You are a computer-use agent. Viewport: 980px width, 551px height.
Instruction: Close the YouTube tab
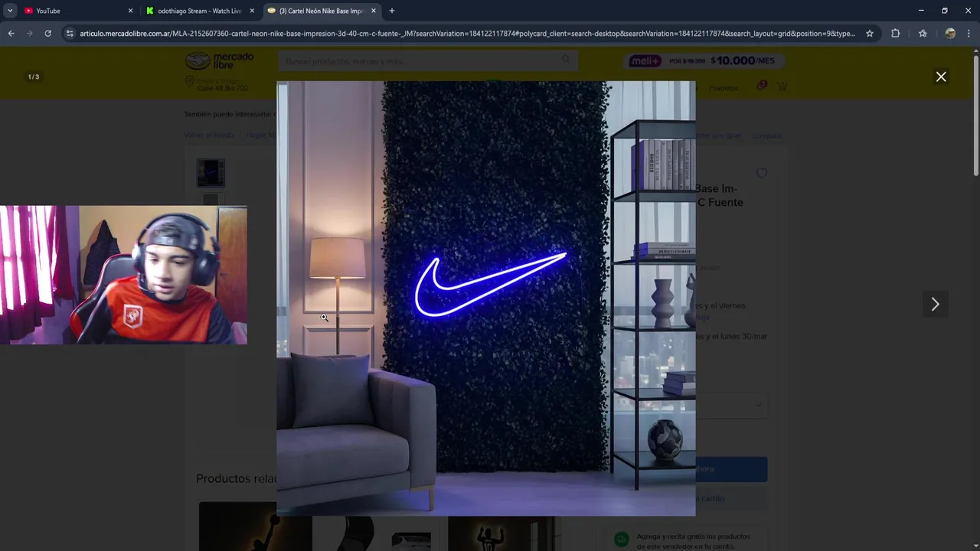130,11
